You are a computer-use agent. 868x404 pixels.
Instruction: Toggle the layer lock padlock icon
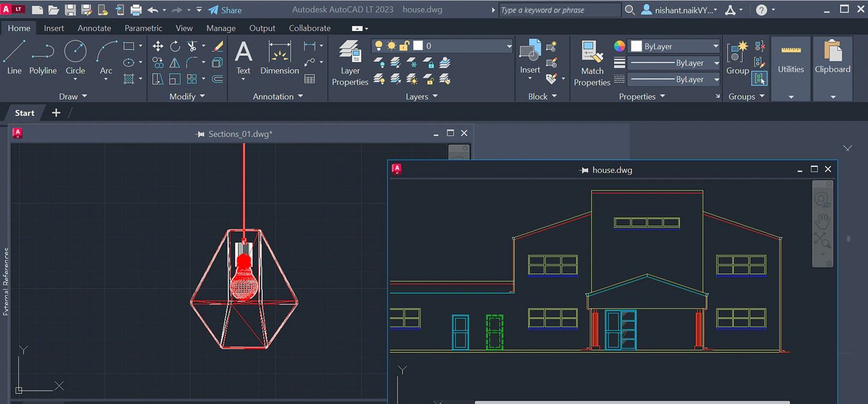[x=404, y=46]
